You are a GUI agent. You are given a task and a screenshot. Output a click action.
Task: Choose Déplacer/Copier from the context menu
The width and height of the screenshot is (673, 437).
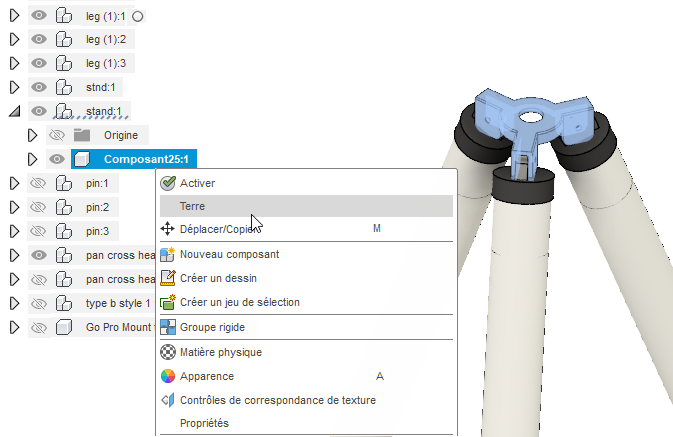point(306,229)
